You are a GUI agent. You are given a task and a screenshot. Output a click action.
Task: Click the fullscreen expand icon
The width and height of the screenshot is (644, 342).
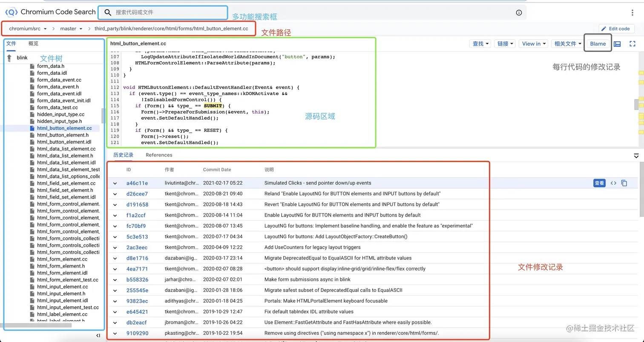click(632, 44)
